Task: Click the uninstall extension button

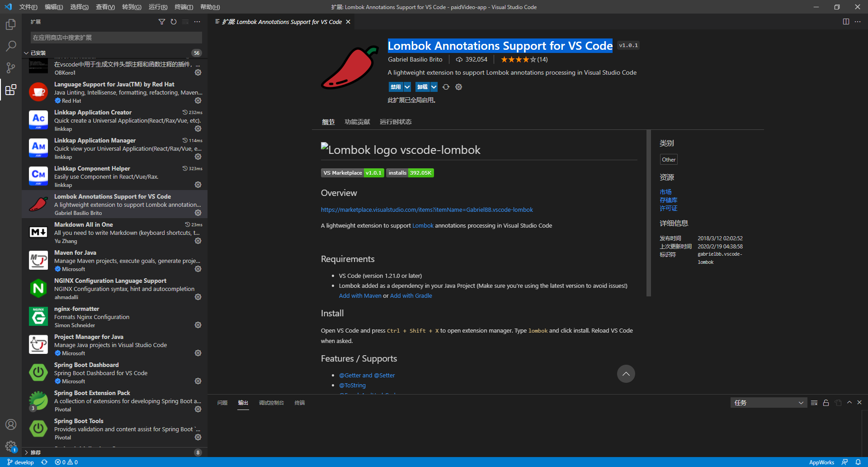Action: [422, 87]
